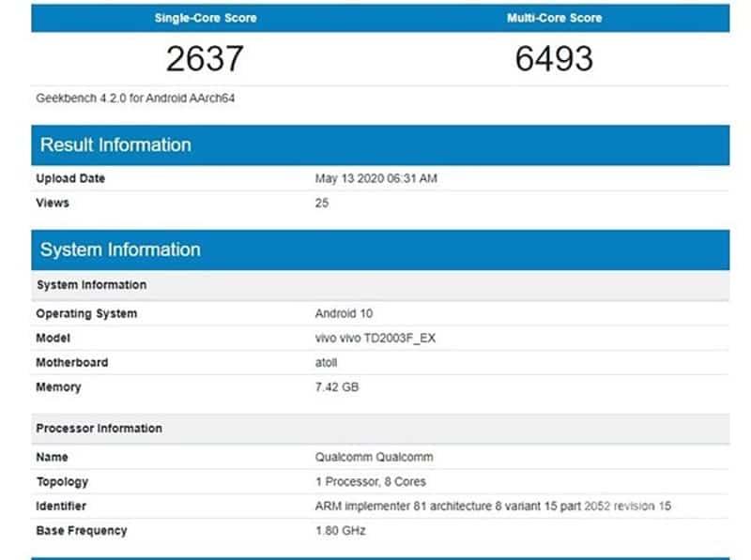Screen dimensions: 751x560
Task: Select the 1 Processor, 8 Cores value
Action: (371, 481)
